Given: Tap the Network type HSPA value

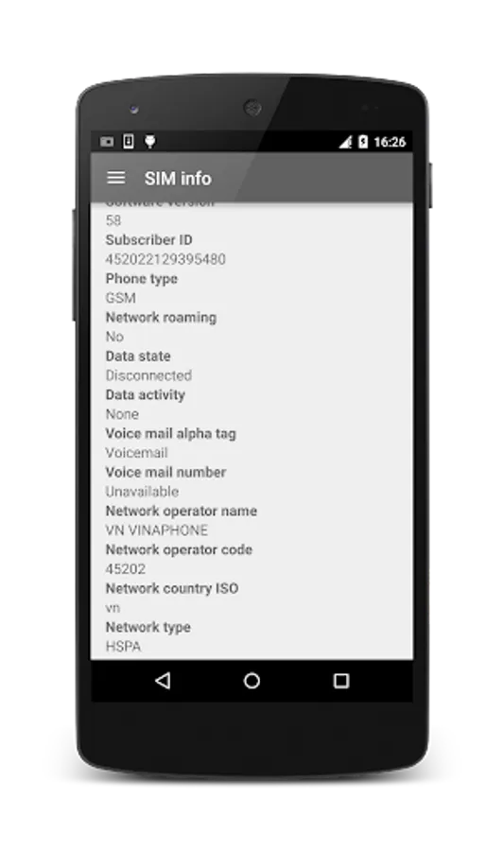Looking at the screenshot, I should [123, 646].
